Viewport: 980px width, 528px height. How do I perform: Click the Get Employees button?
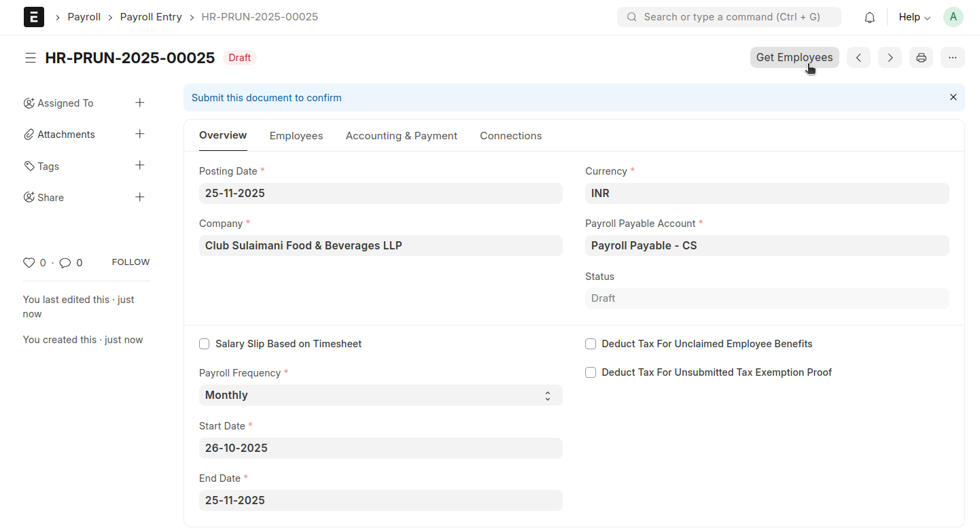click(x=794, y=58)
